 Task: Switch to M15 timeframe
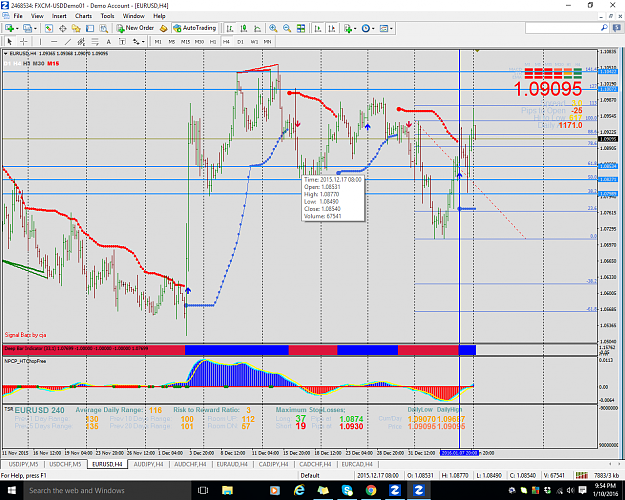[x=185, y=41]
